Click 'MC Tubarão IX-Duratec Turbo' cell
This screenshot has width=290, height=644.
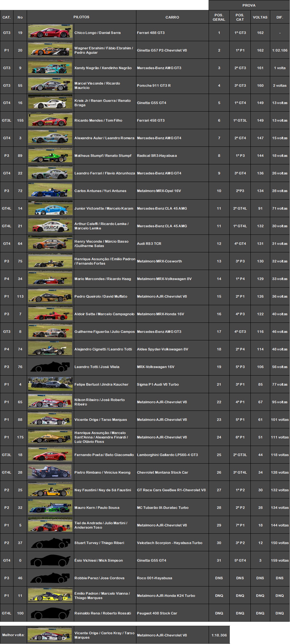pyautogui.click(x=172, y=507)
